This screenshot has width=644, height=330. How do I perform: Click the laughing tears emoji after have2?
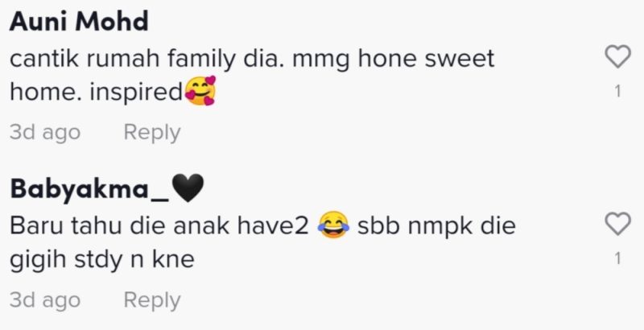[333, 225]
